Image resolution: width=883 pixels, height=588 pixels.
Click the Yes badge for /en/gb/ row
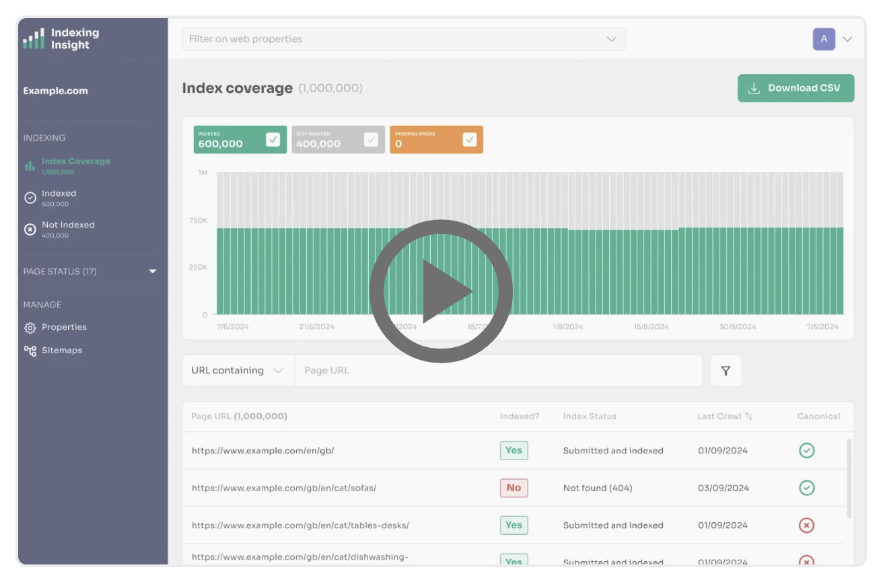[x=514, y=451]
